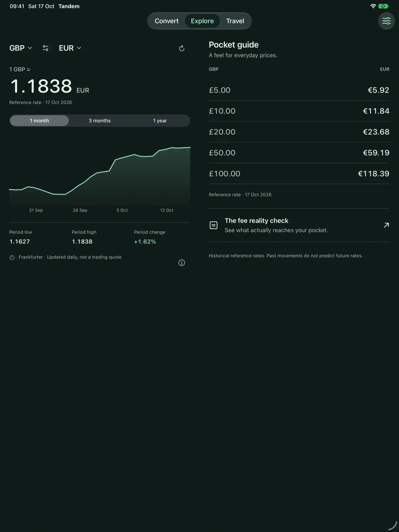
Task: Select the 1 year chart range
Action: point(160,121)
